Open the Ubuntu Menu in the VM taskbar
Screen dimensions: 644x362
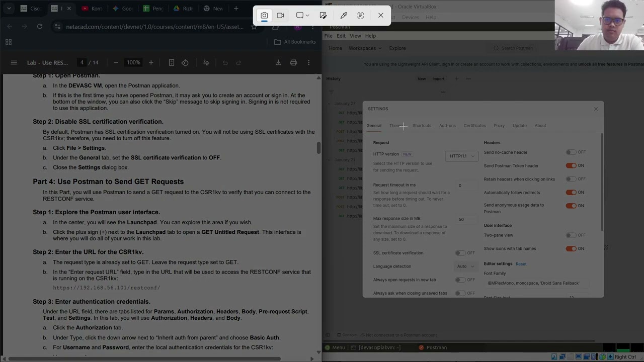pos(335,347)
